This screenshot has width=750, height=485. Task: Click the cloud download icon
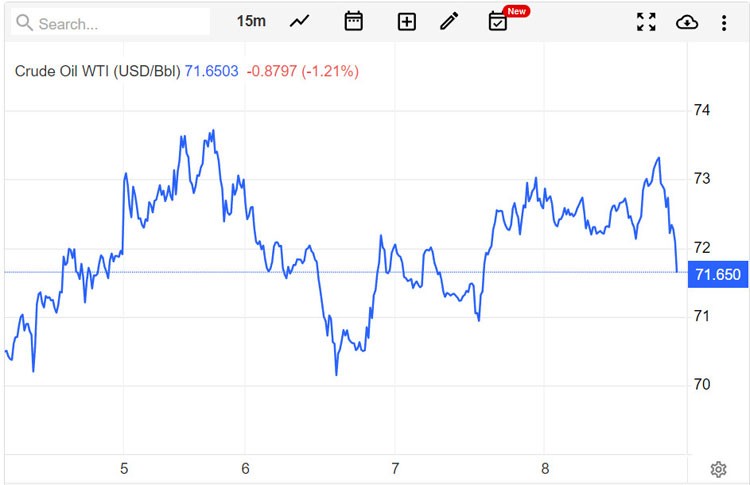[687, 21]
